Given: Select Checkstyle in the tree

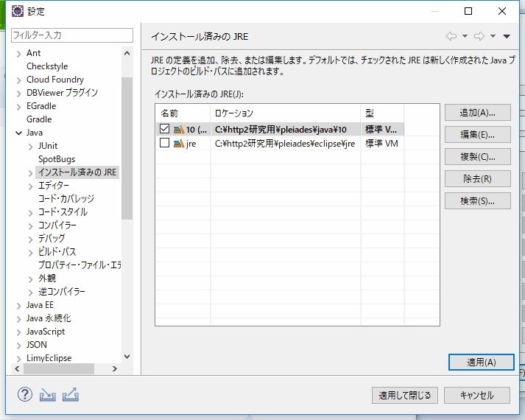Looking at the screenshot, I should (47, 66).
